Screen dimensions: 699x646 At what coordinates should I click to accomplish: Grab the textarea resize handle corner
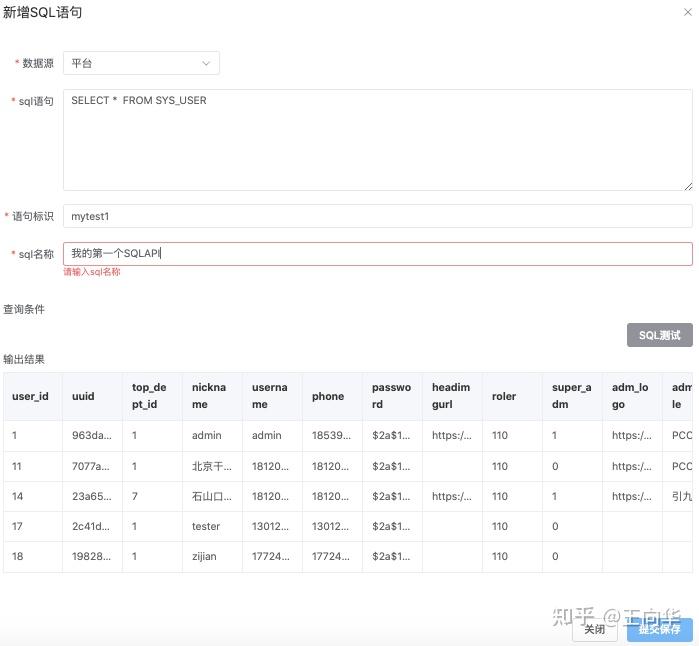[x=688, y=187]
